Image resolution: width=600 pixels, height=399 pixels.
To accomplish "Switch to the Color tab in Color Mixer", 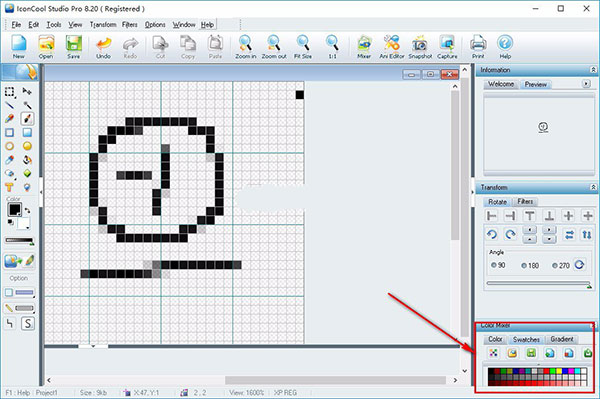I will click(x=495, y=339).
